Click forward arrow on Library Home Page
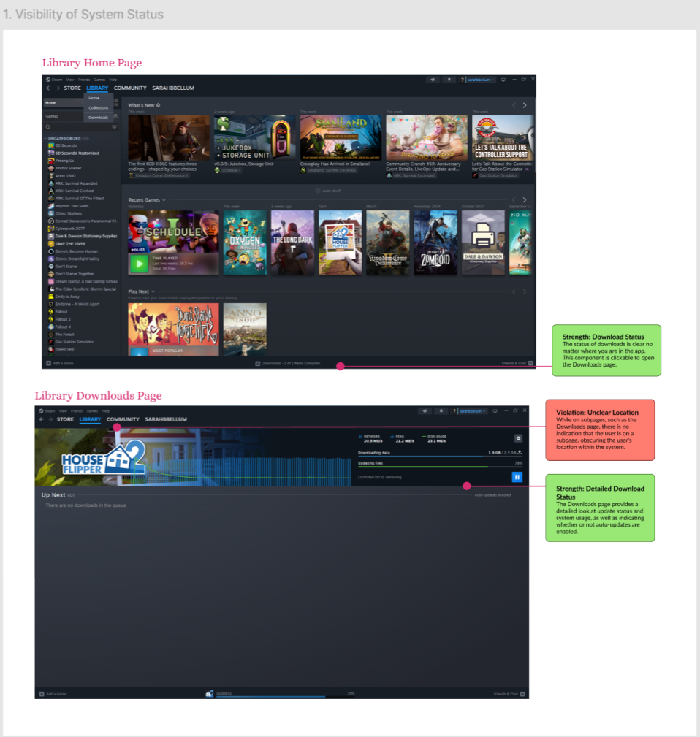Image resolution: width=700 pixels, height=737 pixels. coord(57,88)
